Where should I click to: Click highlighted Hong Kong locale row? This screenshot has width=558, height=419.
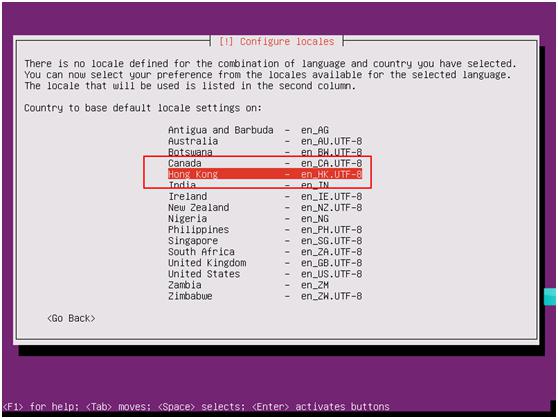click(265, 174)
